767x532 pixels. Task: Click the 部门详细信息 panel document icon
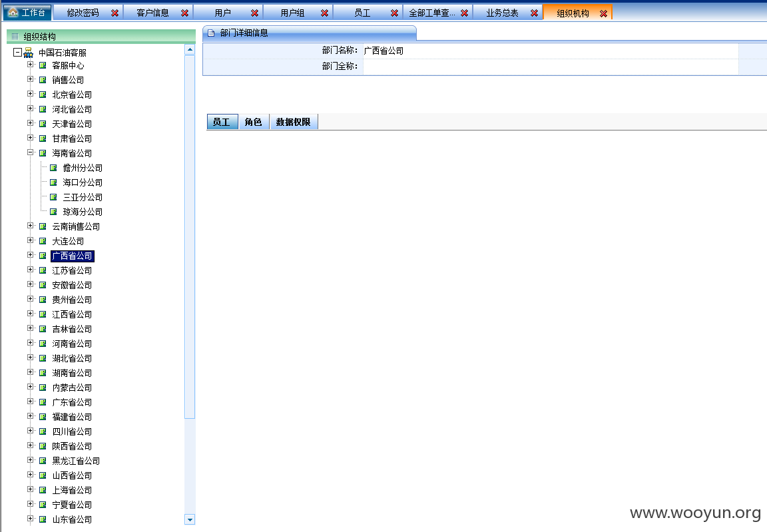211,33
